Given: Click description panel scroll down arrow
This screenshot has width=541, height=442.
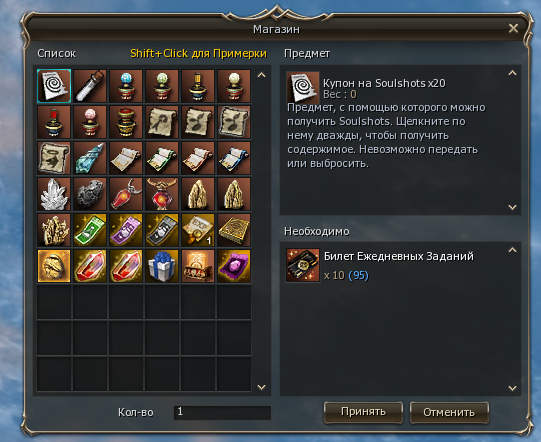Looking at the screenshot, I should (x=512, y=207).
